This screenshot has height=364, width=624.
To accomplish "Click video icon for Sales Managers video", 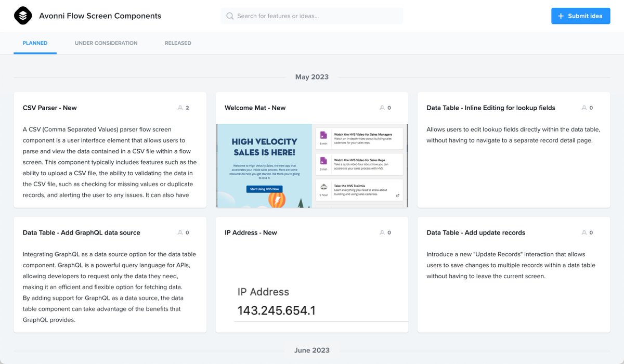I will pos(323,135).
